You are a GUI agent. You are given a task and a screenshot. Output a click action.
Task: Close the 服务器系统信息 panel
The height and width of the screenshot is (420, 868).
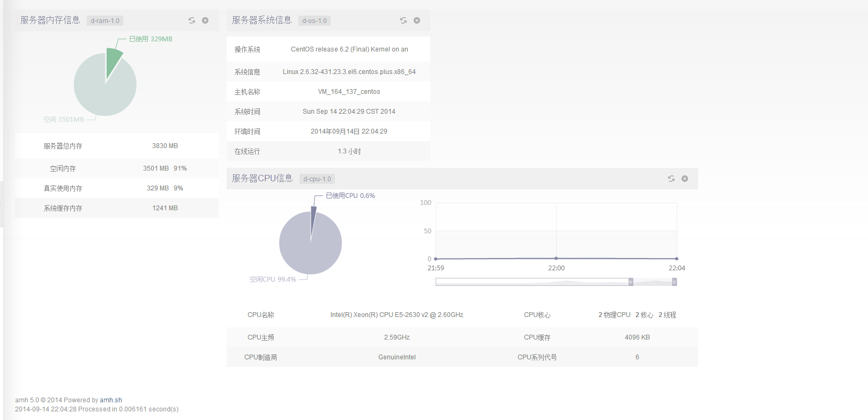pyautogui.click(x=417, y=20)
